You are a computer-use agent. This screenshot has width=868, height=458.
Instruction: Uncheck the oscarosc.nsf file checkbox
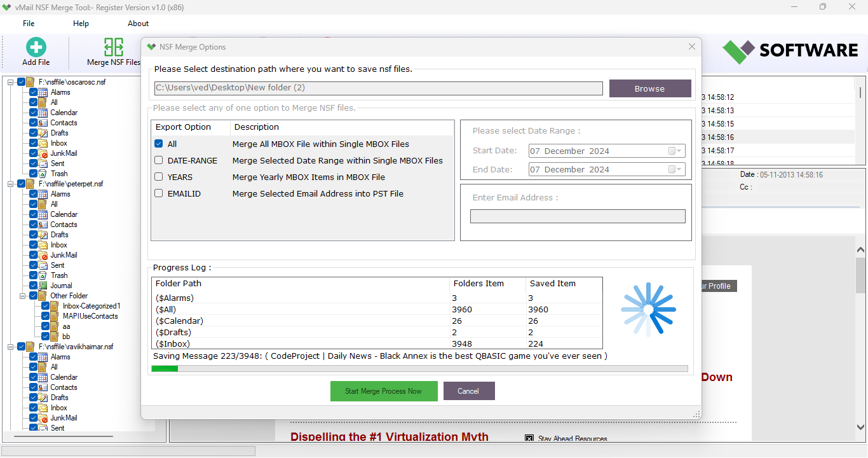21,82
